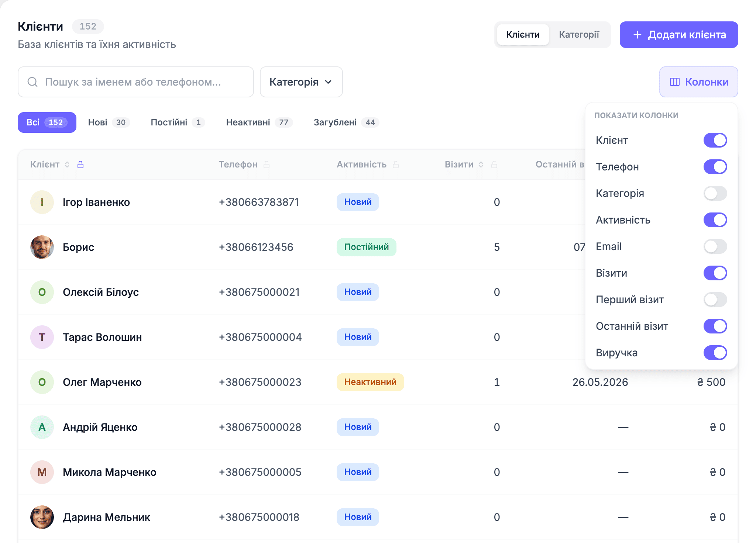This screenshot has width=756, height=543.
Task: Switch to the Неактивні filter tab
Action: click(x=259, y=122)
